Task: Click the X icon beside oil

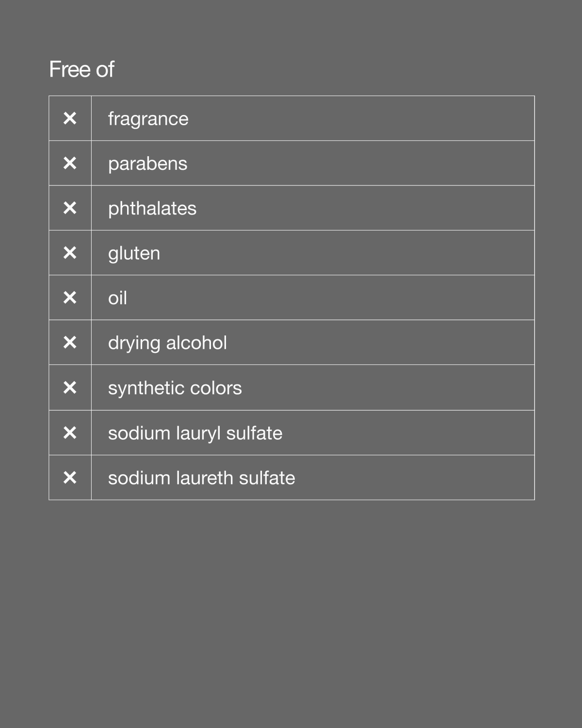Action: pos(70,298)
